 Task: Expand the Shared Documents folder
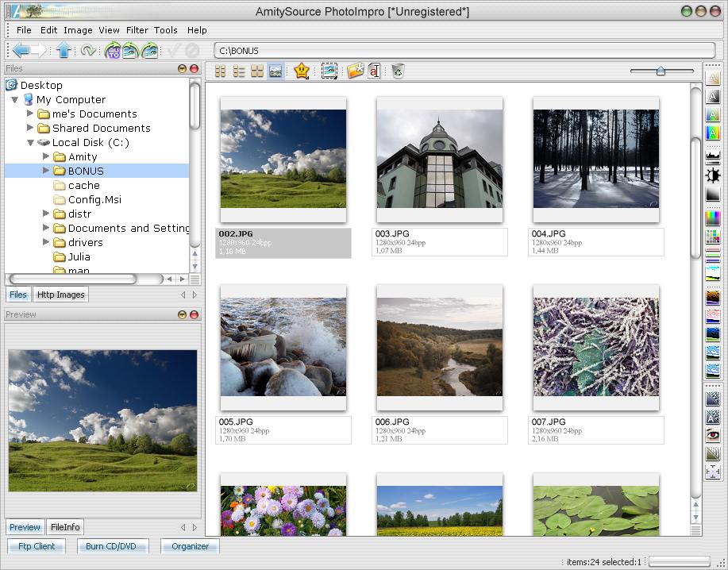pos(30,127)
